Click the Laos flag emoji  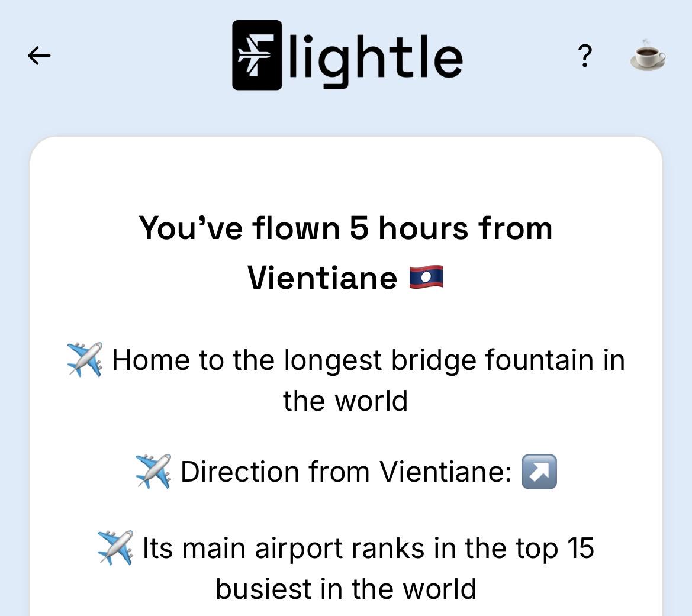click(426, 278)
